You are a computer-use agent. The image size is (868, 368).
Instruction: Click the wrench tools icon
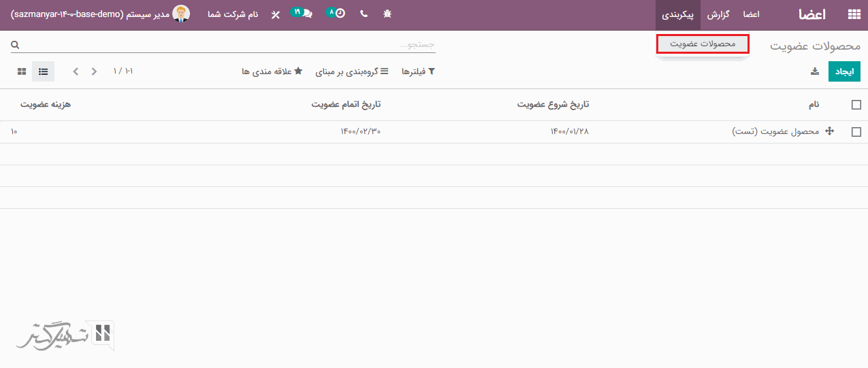click(275, 14)
